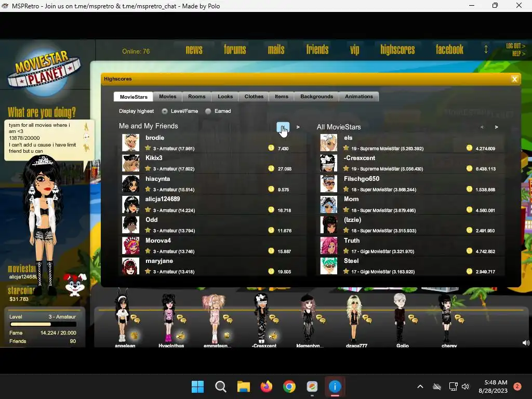Viewport: 532px width, 399px height.
Task: Open chat icon next to cherey
Action: 459,319
